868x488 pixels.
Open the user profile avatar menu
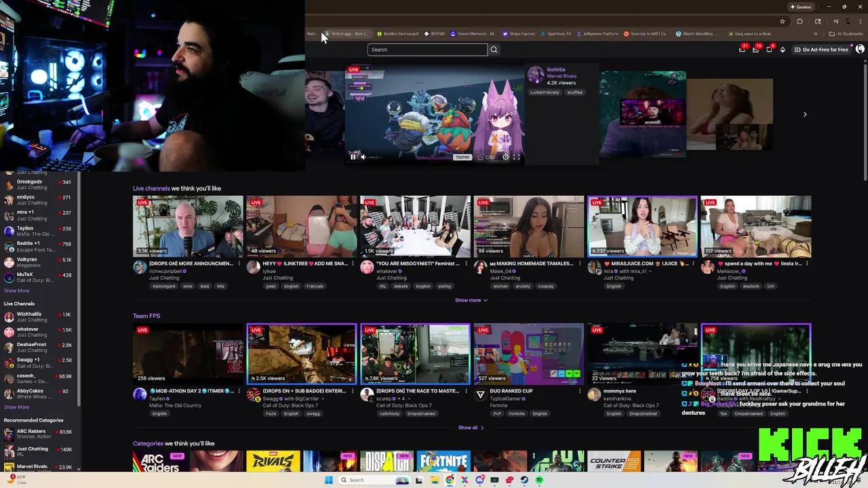[860, 49]
